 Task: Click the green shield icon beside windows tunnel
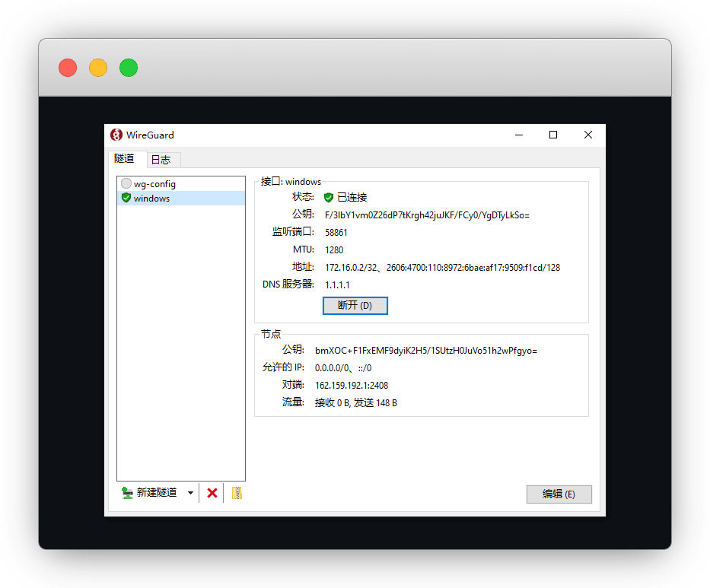tap(126, 198)
